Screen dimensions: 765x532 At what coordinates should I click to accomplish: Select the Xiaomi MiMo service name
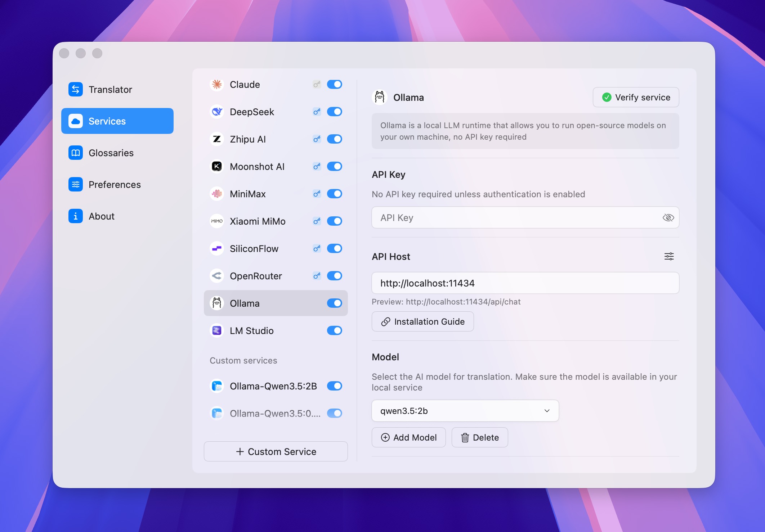pyautogui.click(x=258, y=221)
